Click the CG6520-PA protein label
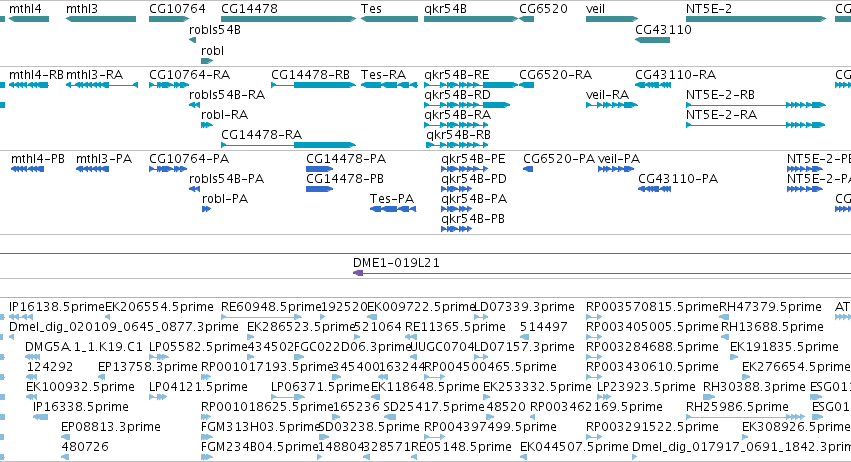This screenshot has height=462, width=851. [x=559, y=159]
